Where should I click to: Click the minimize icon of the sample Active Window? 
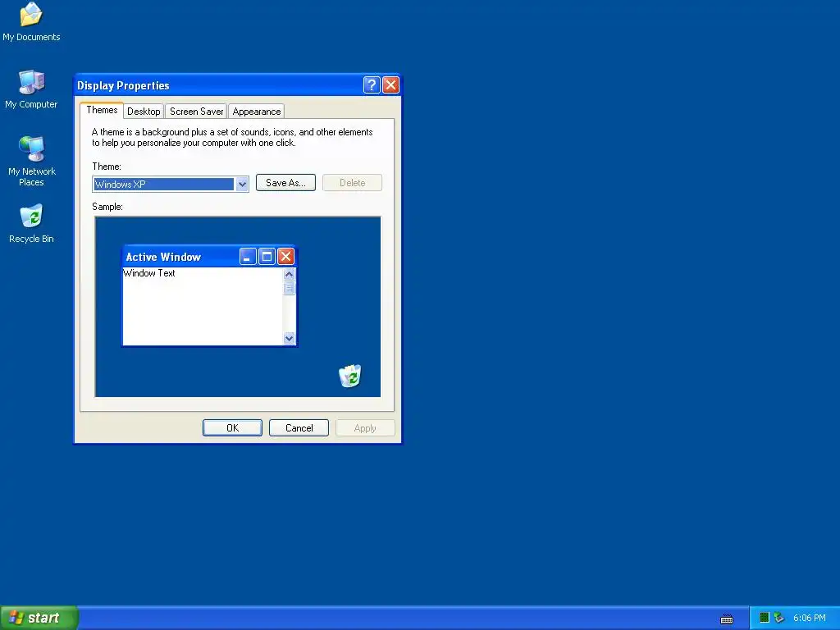tap(248, 257)
